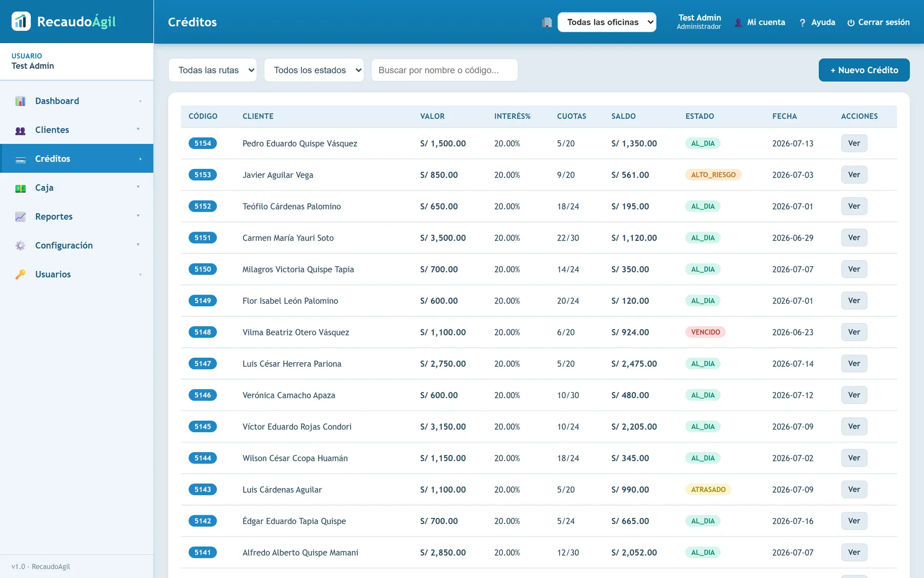Expand the Configuración menu arrow
Screen dimensions: 924x578
pyautogui.click(x=138, y=244)
